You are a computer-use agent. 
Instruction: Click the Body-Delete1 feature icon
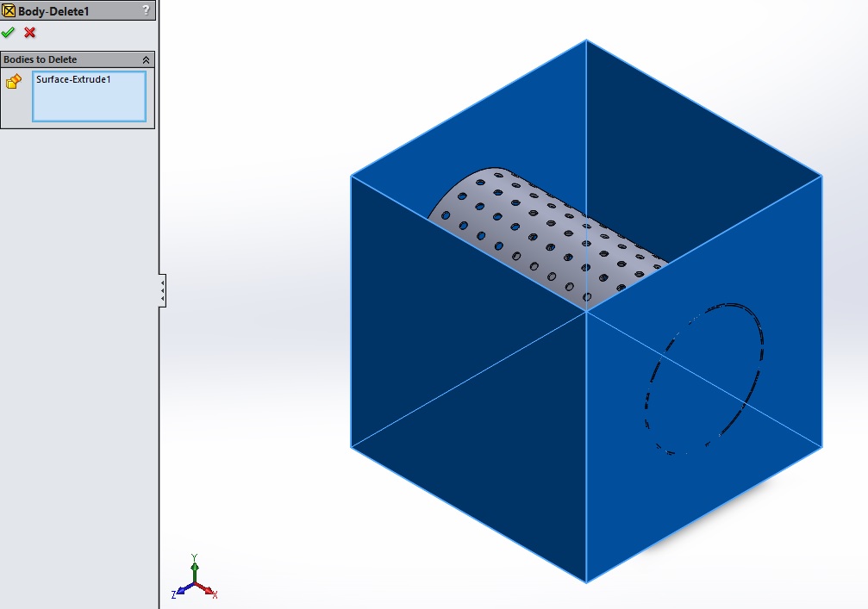pyautogui.click(x=9, y=11)
